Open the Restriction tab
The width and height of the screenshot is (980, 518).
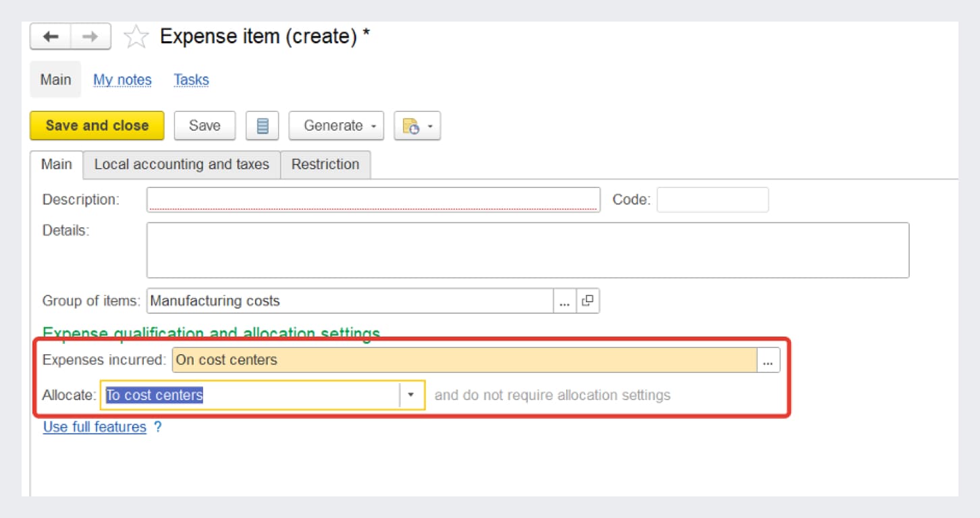click(325, 165)
